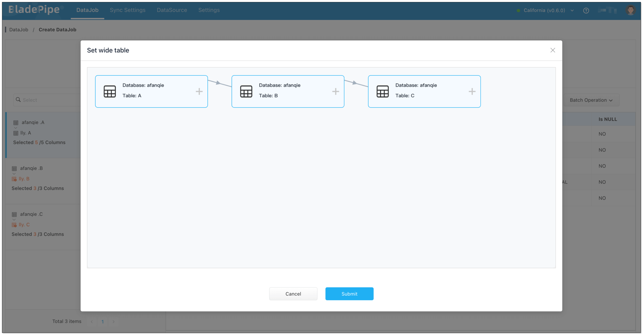This screenshot has width=644, height=336.
Task: Close the Set wide table dialog
Action: pyautogui.click(x=552, y=50)
